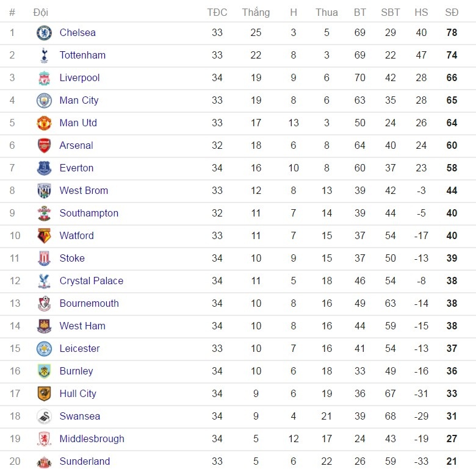Click the Man Utd club crest
Image resolution: width=476 pixels, height=469 pixels.
click(x=44, y=123)
